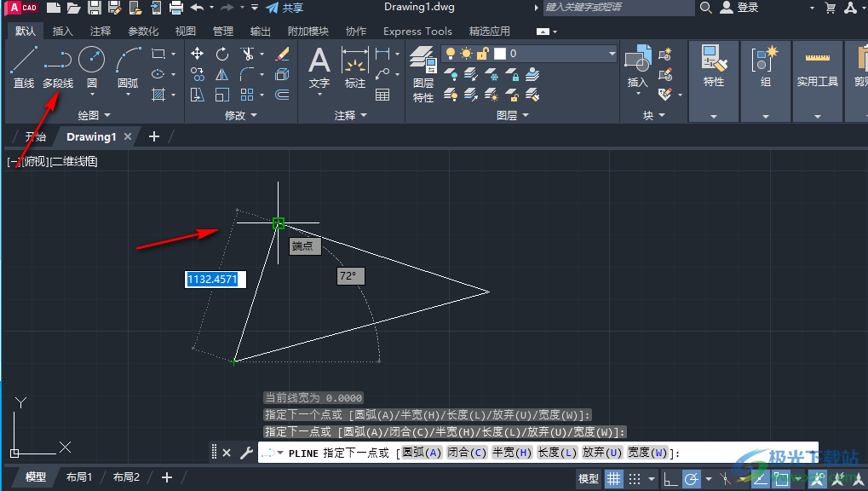Choose the Length (长度(L)) command option
The image size is (868, 491).
click(557, 453)
